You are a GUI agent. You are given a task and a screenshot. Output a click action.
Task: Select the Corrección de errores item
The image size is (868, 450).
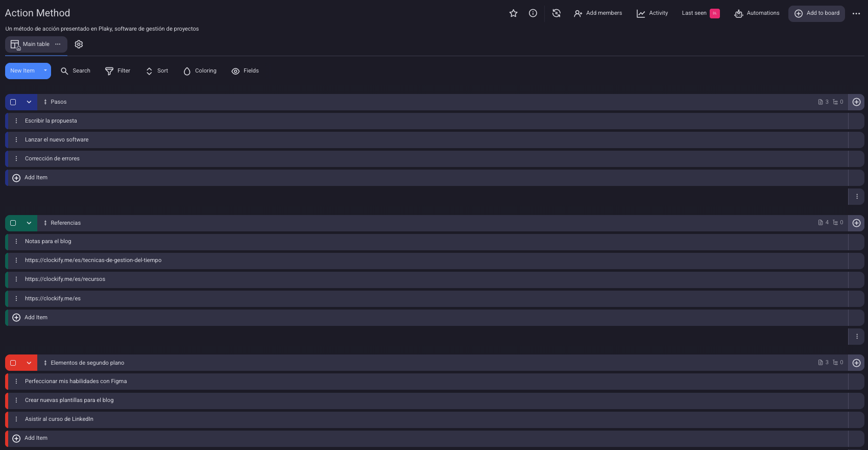52,159
